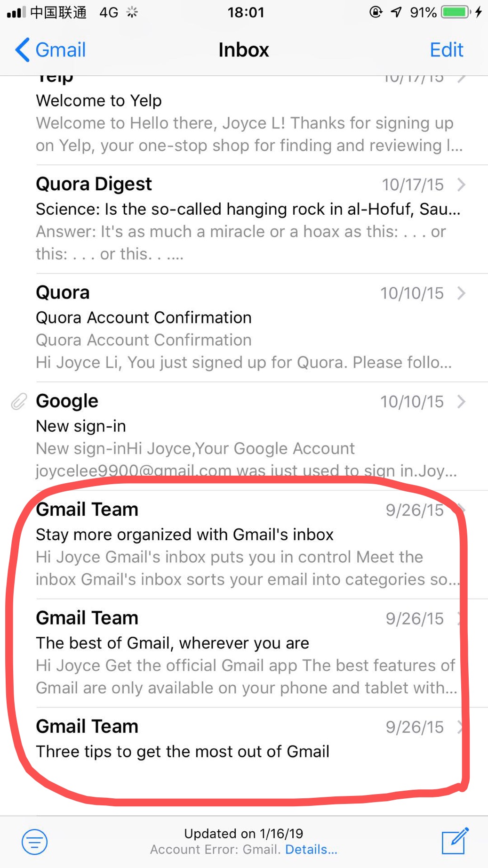The width and height of the screenshot is (488, 868).
Task: Open Quora Digest email via its chevron
Action: pyautogui.click(x=461, y=185)
